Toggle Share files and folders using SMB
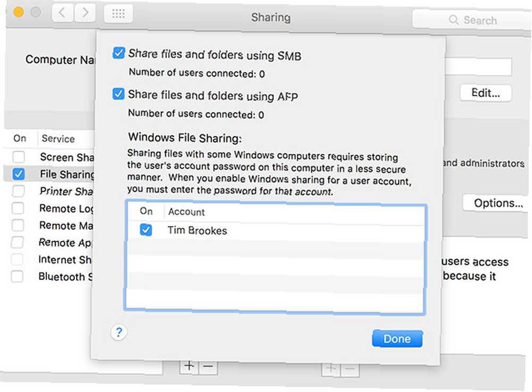Image resolution: width=532 pixels, height=392 pixels. [x=119, y=53]
